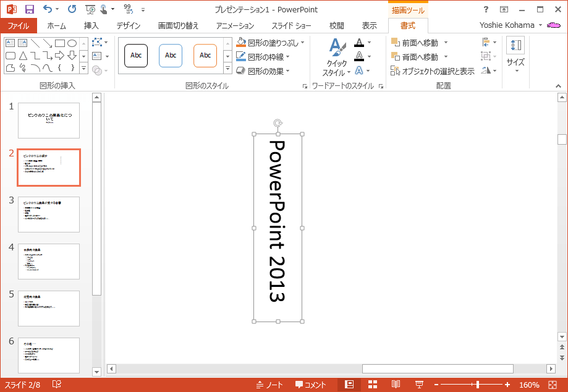Start slide show from beginning icon
The height and width of the screenshot is (392, 568).
(x=90, y=9)
